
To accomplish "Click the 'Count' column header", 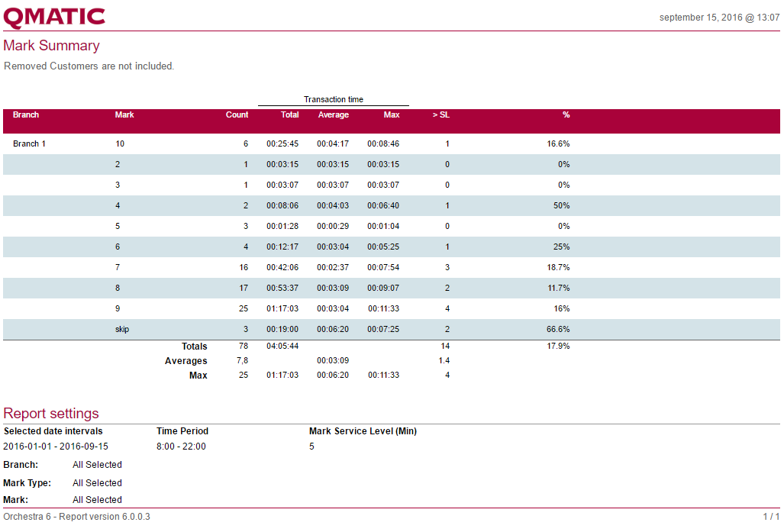I will click(237, 115).
